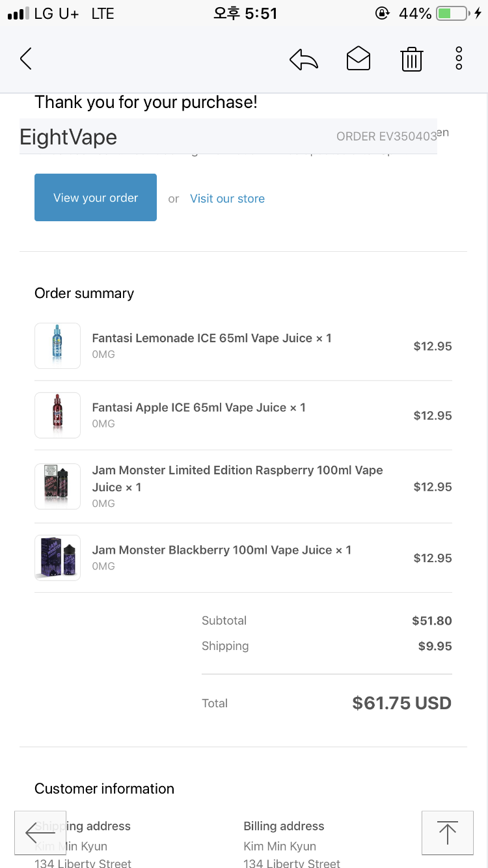Tap the scroll-to-top arrow button

tap(447, 832)
